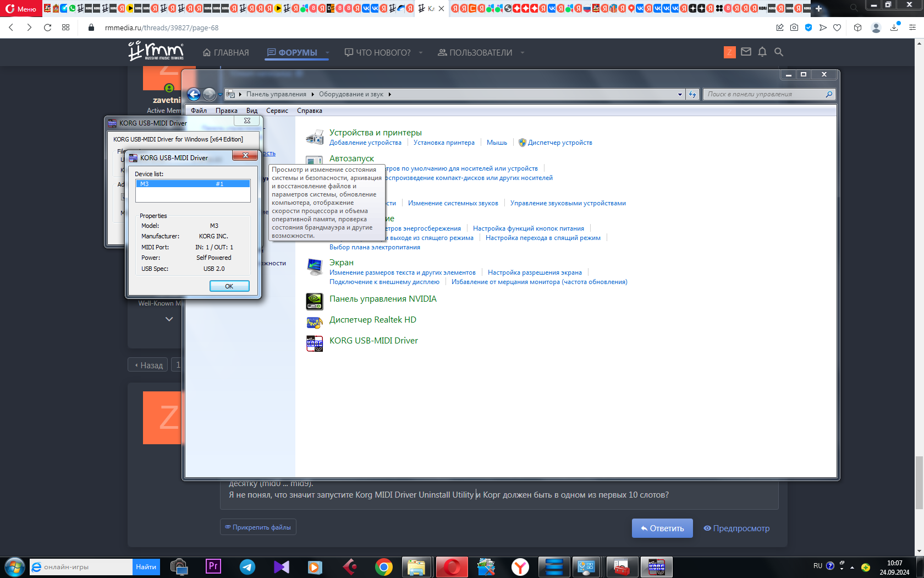Click the RU language indicator in tray

(x=818, y=566)
